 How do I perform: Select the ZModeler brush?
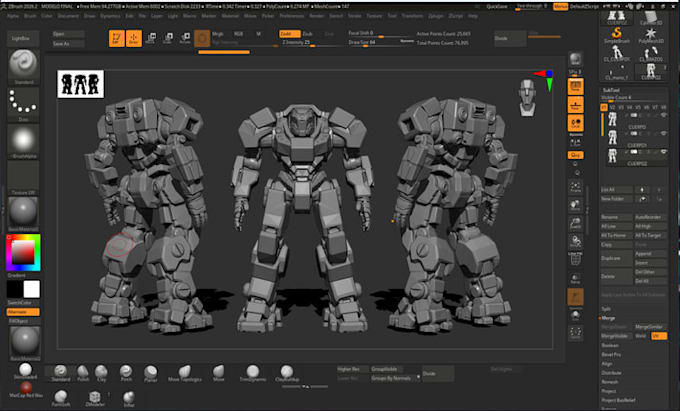coord(95,397)
